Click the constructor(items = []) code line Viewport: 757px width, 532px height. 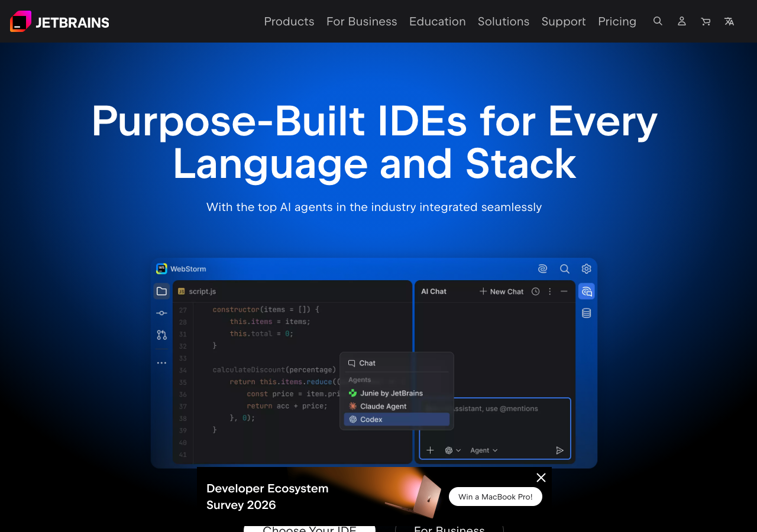[x=266, y=310]
